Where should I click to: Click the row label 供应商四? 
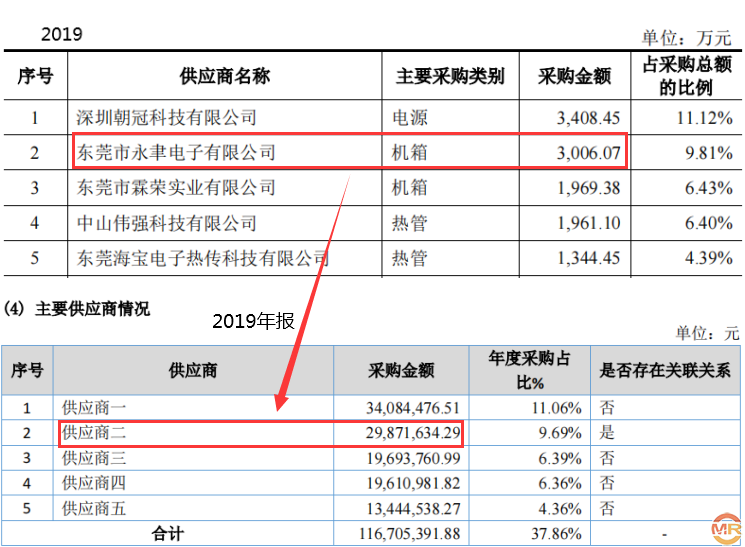(x=94, y=483)
